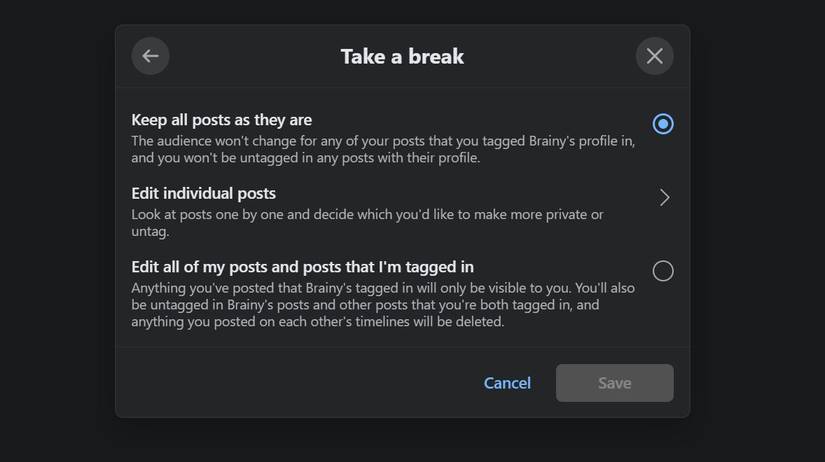Click the Keep all posts as they are heading
Screen dimensions: 825x462
[221, 120]
